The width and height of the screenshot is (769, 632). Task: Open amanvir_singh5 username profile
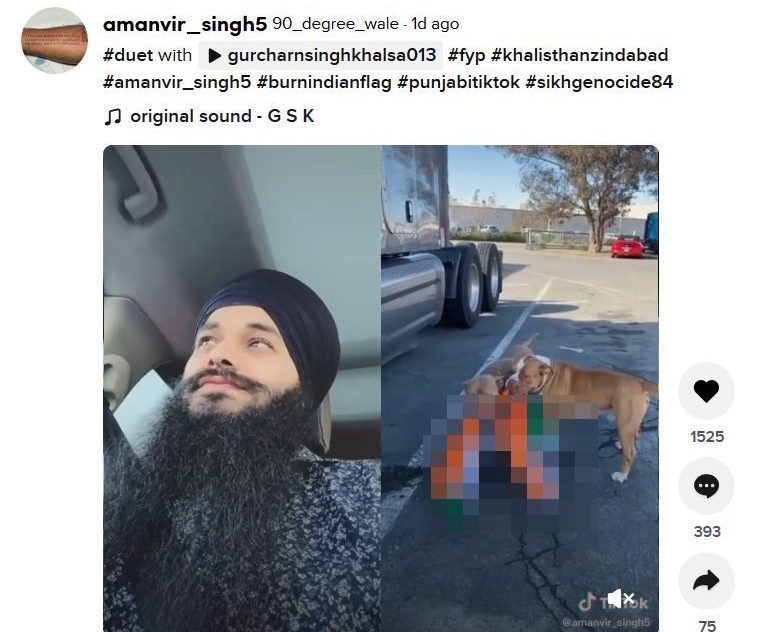[x=185, y=24]
